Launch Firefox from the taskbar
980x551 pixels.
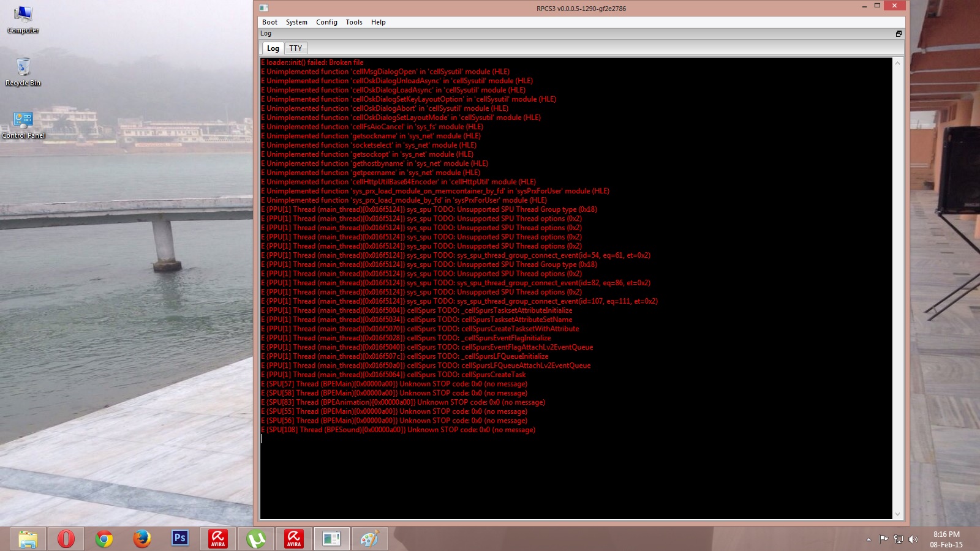pos(142,539)
